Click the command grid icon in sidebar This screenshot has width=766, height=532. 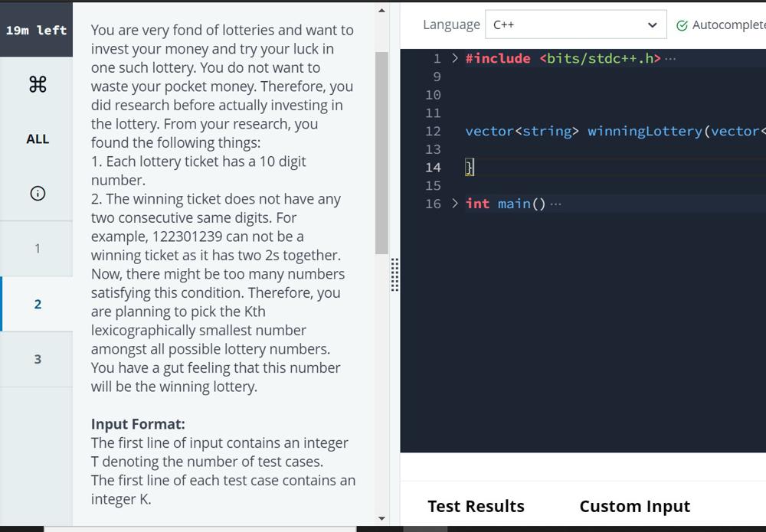click(x=38, y=84)
